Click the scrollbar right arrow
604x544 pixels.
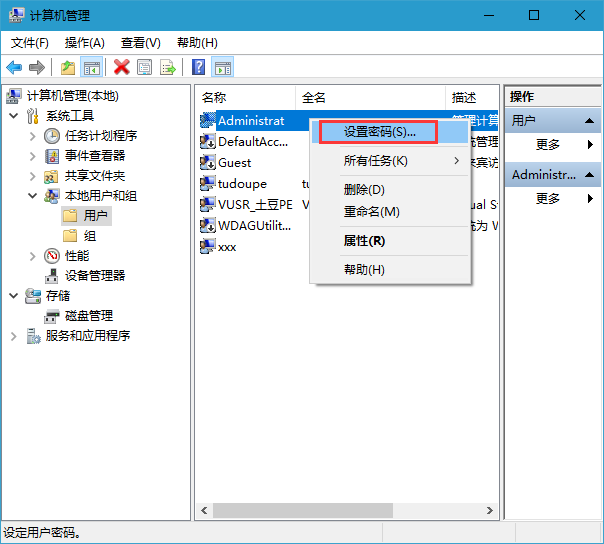(490, 510)
